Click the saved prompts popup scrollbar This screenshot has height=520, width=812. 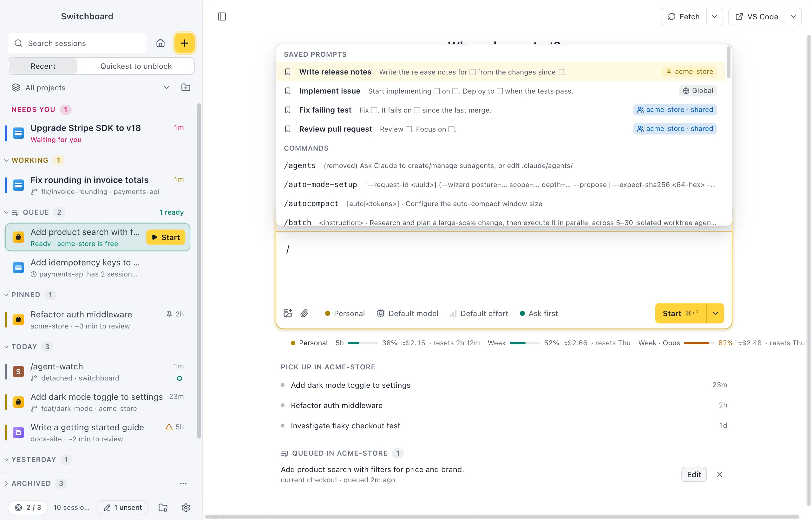click(x=728, y=62)
